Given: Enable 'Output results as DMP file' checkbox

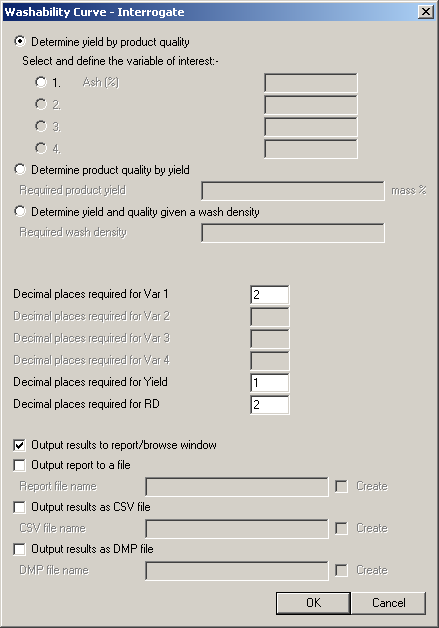Looking at the screenshot, I should pos(19,549).
